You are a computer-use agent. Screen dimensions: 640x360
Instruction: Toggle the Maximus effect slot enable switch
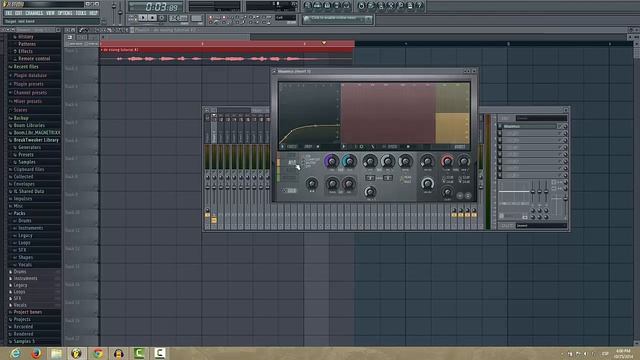coord(500,127)
